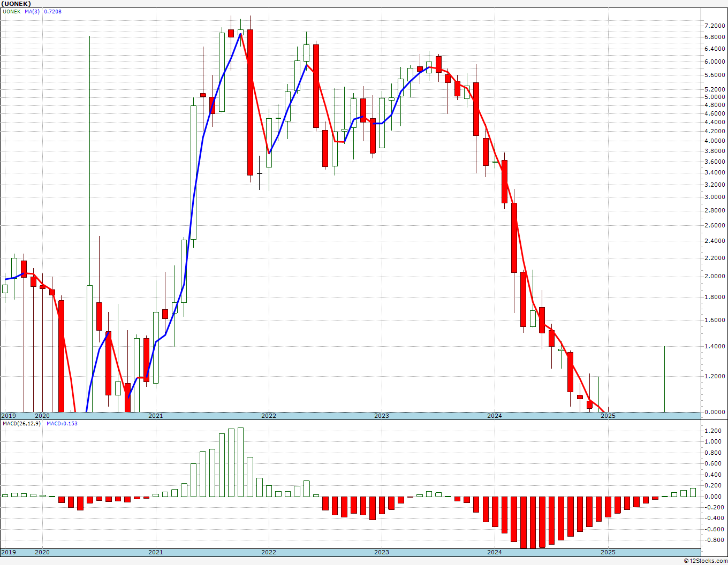Click the 1.2000 price axis label

715,376
